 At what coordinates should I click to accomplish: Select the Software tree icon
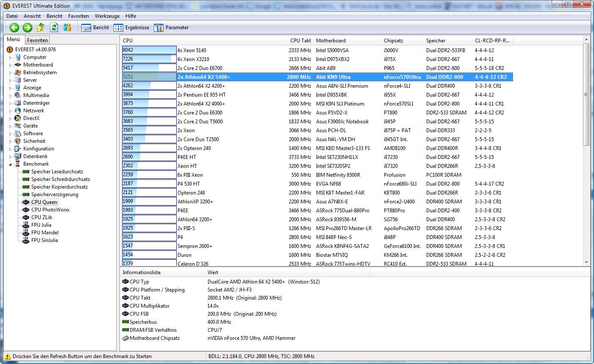pyautogui.click(x=18, y=133)
